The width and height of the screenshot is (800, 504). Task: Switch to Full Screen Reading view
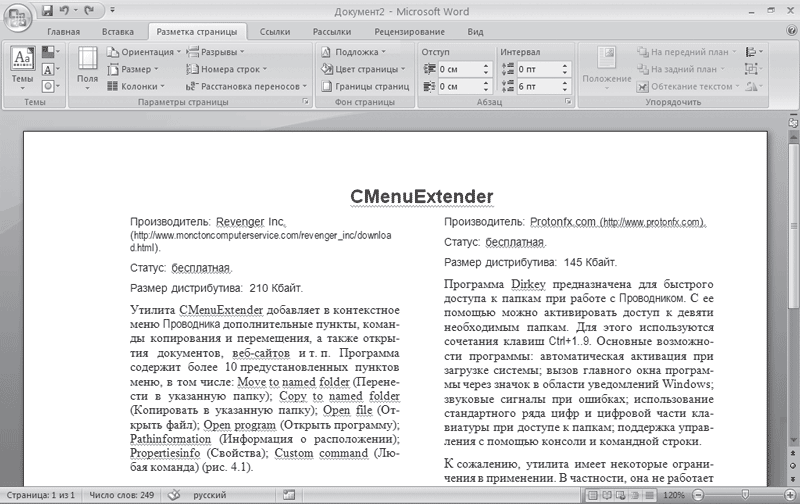pos(607,495)
